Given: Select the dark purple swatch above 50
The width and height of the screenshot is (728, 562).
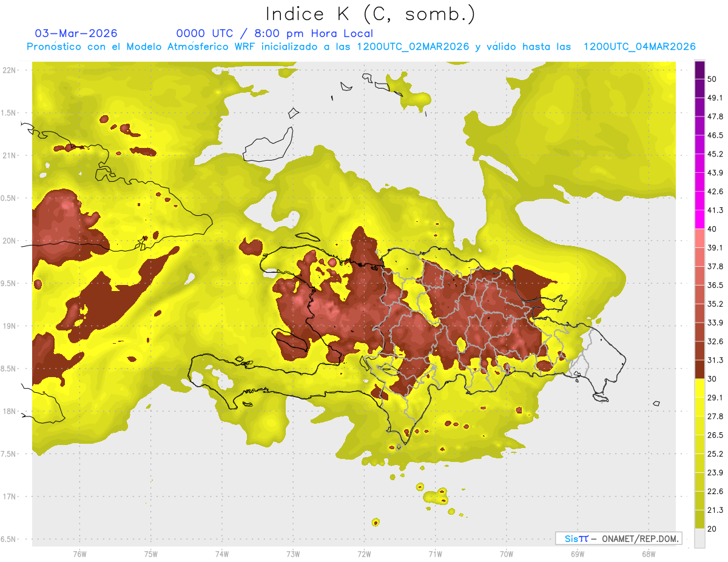Looking at the screenshot, I should click(700, 71).
